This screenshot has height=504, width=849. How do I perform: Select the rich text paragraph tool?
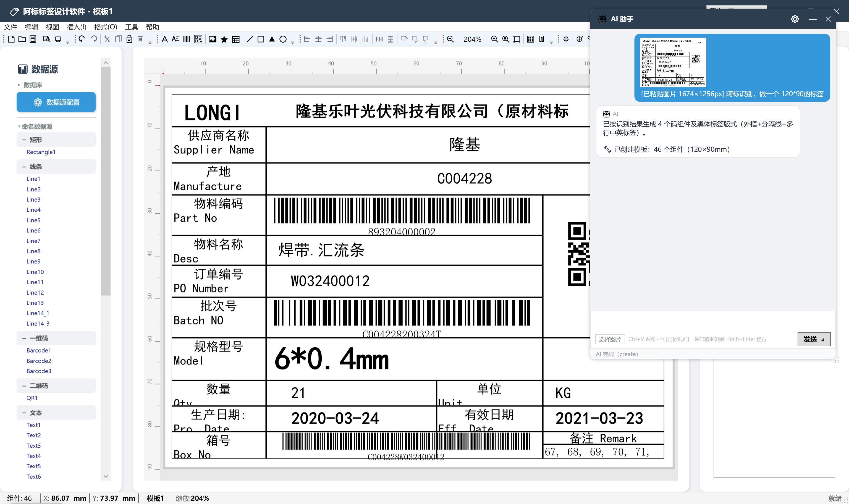(175, 39)
